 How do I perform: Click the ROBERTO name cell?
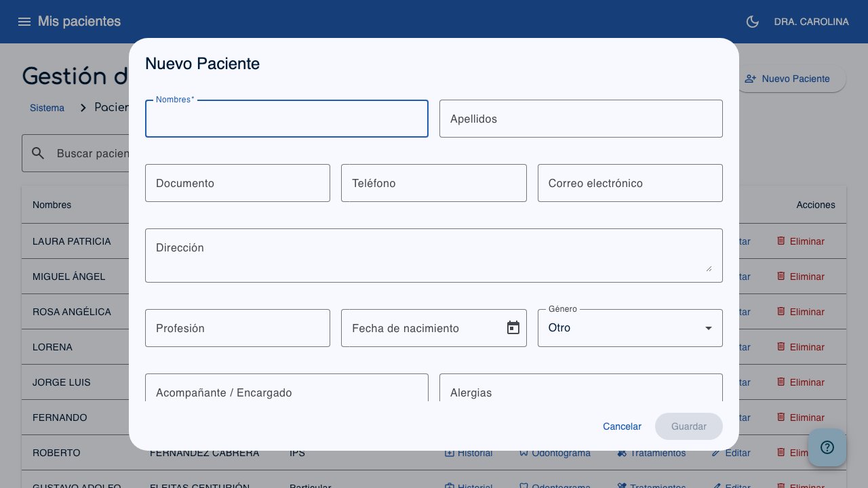point(56,453)
